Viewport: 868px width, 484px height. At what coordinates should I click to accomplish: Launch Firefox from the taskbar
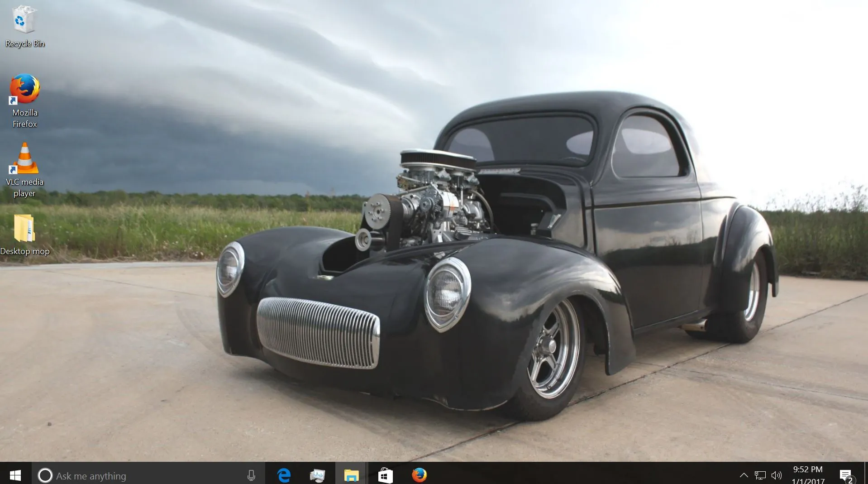point(419,474)
